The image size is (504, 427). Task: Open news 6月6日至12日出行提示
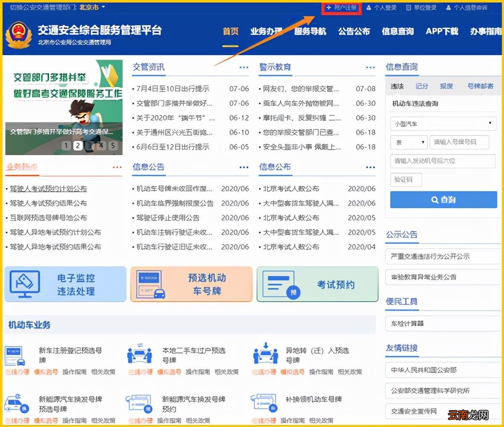[x=173, y=147]
